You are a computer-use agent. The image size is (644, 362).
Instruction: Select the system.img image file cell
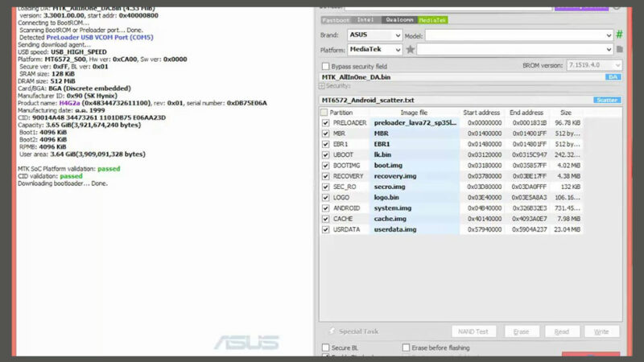click(x=415, y=208)
